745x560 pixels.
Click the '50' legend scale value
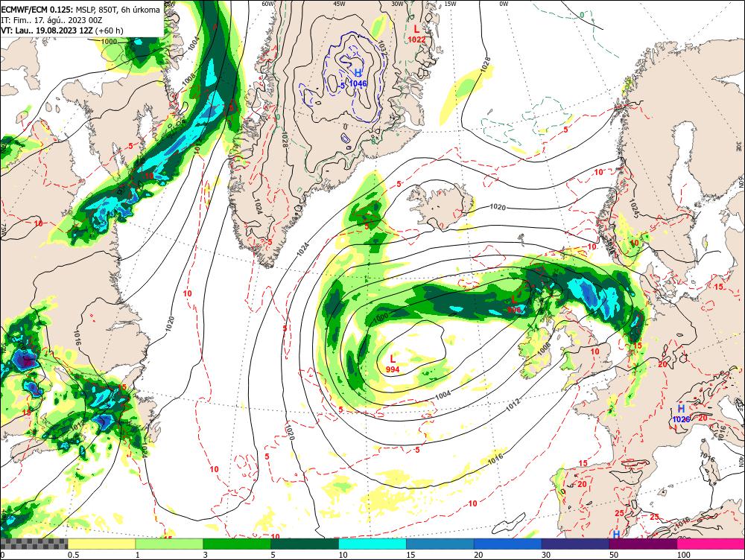tap(614, 555)
